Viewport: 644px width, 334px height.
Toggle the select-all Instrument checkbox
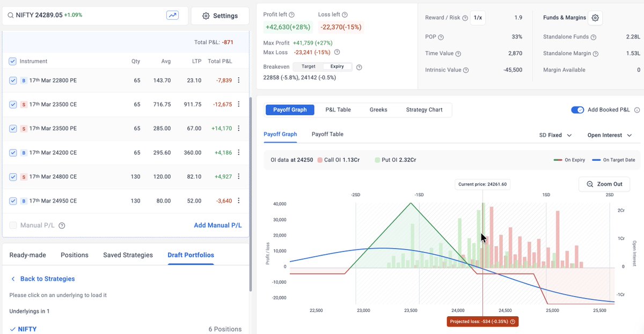point(13,61)
